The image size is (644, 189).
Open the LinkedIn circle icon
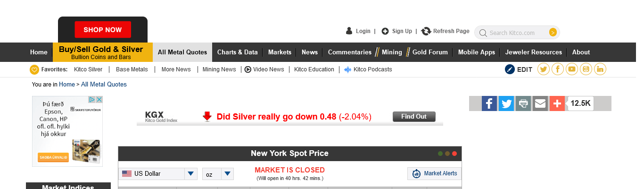click(600, 69)
